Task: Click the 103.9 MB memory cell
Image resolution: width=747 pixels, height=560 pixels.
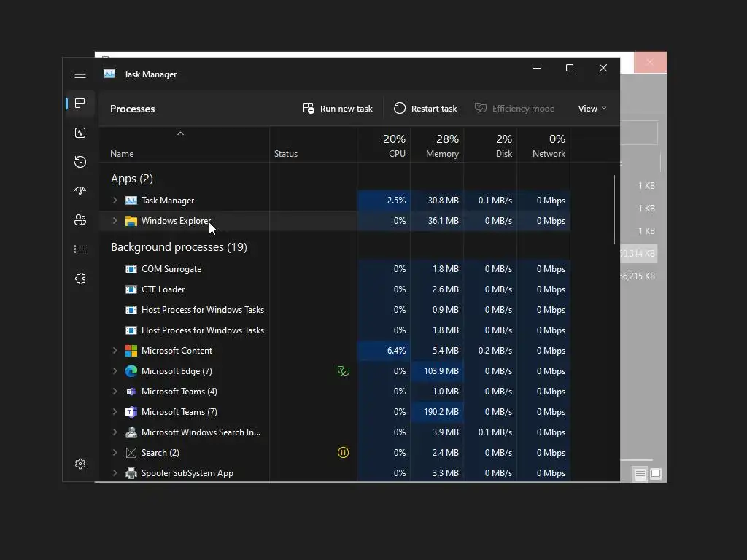Action: pos(438,371)
